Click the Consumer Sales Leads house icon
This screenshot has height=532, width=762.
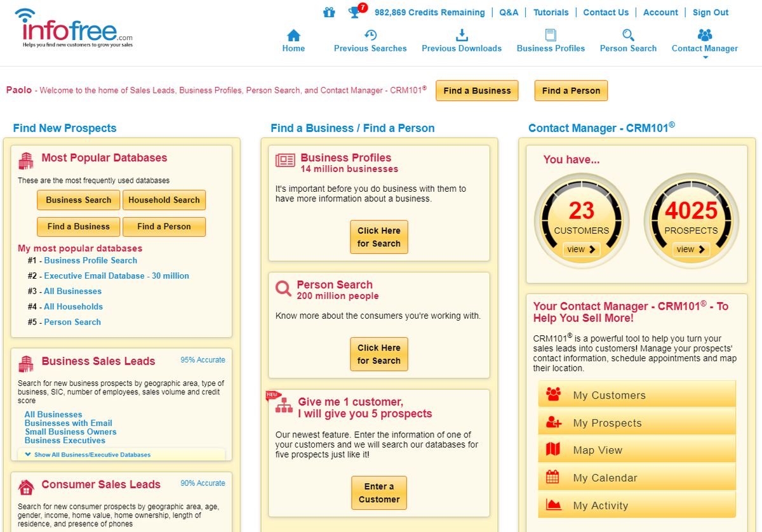coord(26,487)
